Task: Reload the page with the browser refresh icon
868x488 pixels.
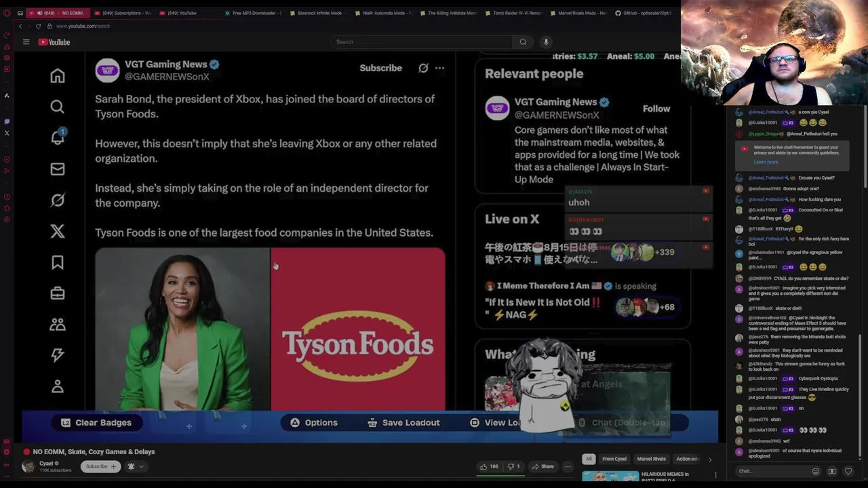Action: pyautogui.click(x=38, y=26)
